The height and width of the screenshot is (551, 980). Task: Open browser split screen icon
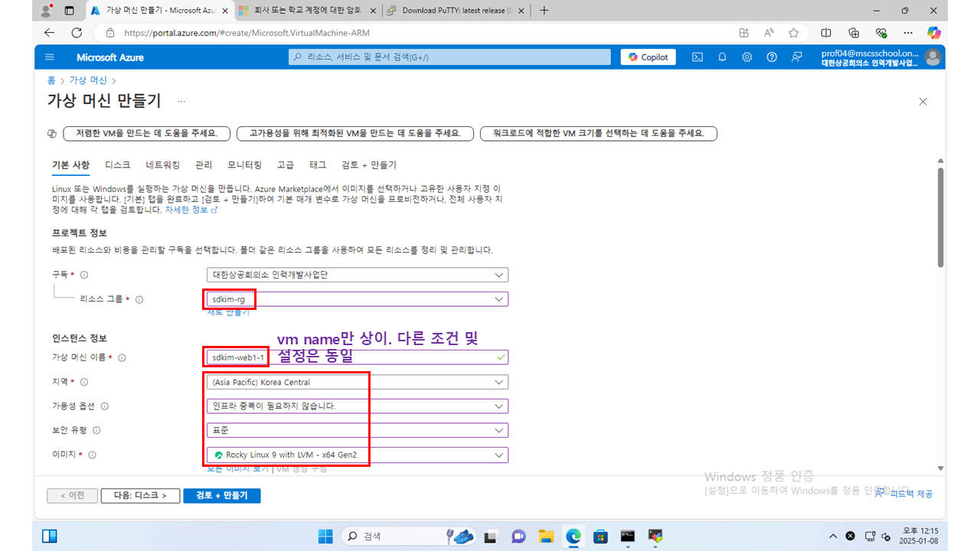tap(826, 33)
